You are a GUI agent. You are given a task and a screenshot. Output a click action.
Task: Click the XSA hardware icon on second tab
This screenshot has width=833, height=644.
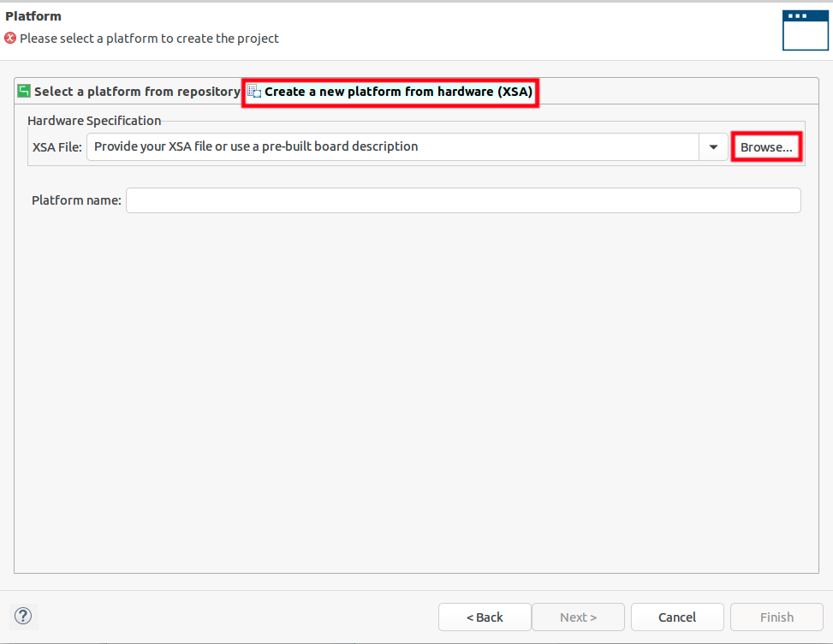(x=254, y=92)
